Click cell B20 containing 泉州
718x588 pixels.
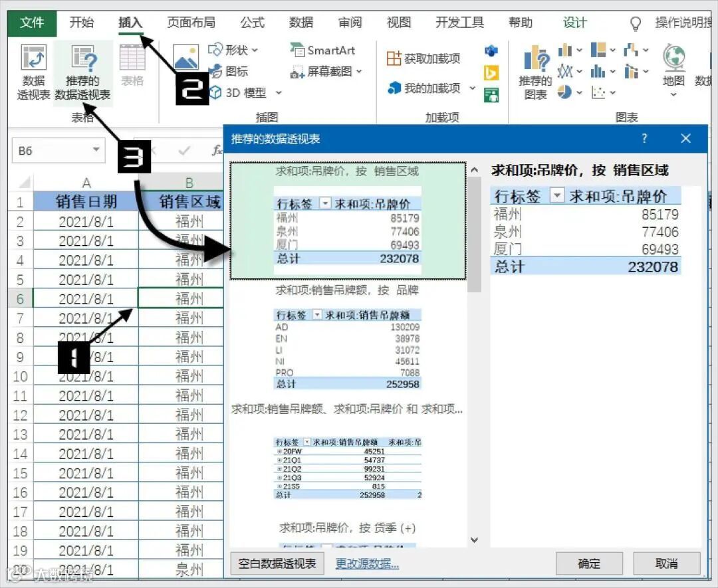(x=180, y=569)
